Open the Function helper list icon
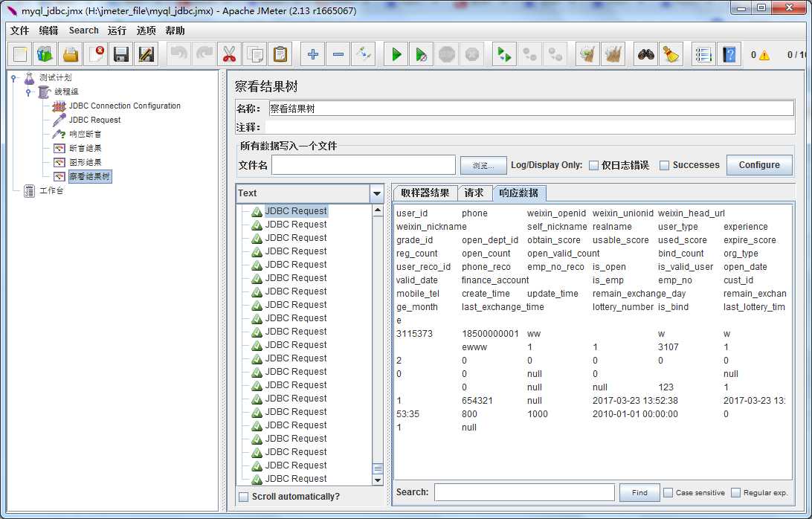 coord(703,54)
